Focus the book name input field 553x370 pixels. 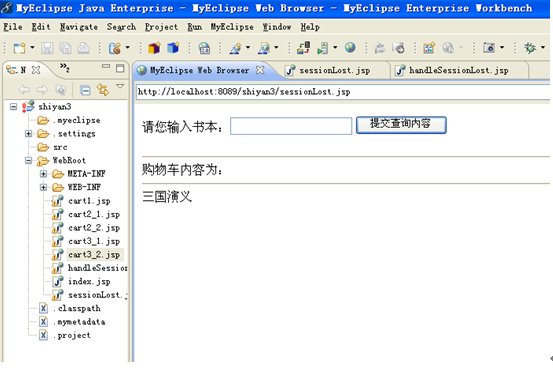pos(291,126)
